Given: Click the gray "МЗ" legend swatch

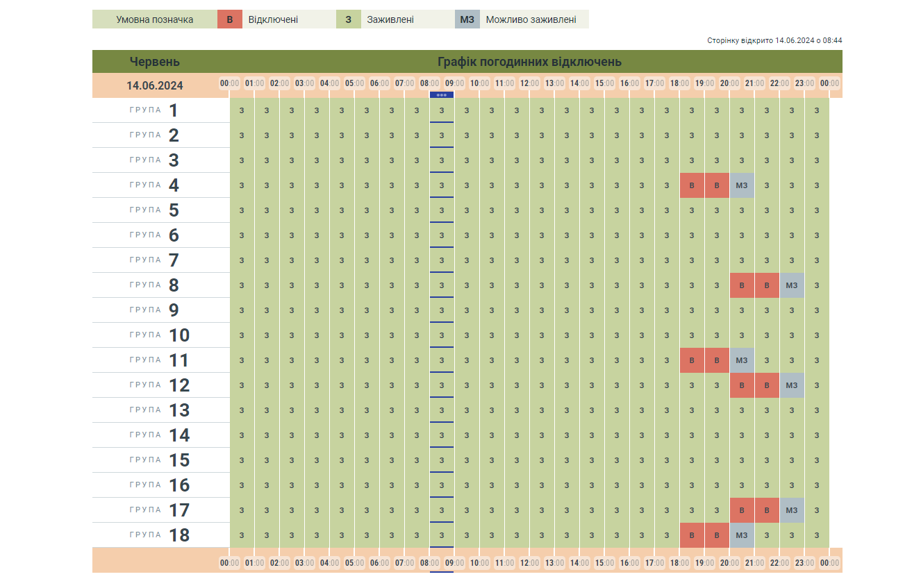Looking at the screenshot, I should [467, 19].
